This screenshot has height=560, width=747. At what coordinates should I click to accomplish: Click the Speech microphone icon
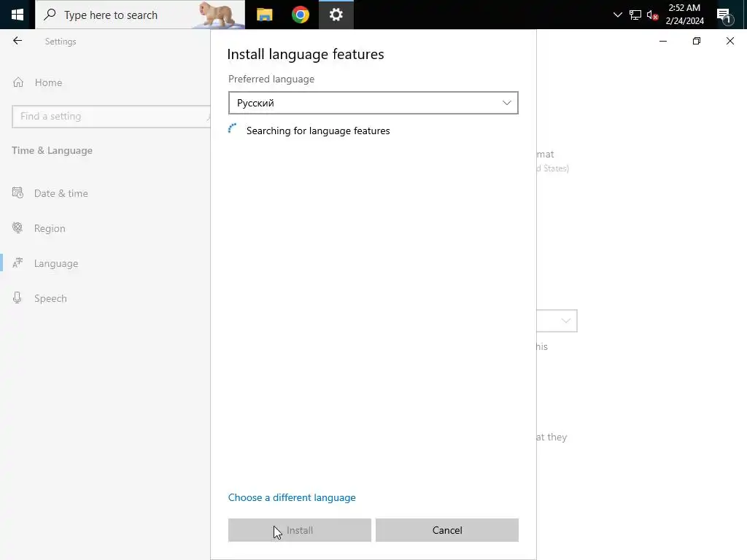point(18,298)
